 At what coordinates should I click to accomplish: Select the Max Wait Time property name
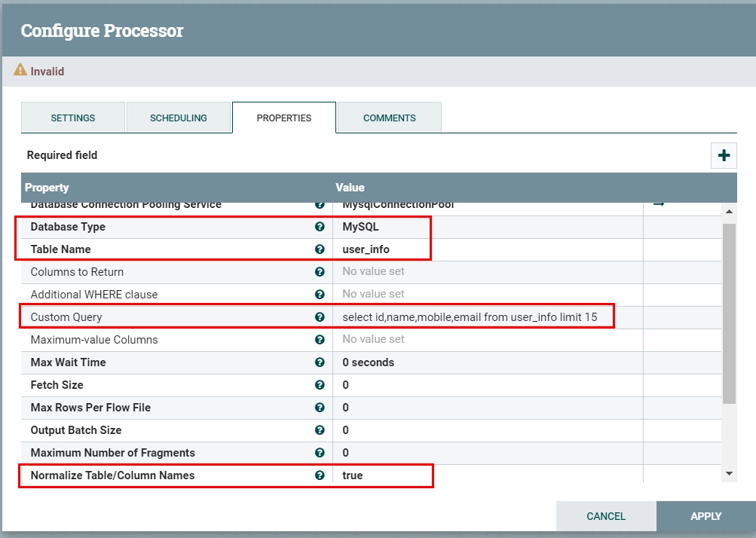coord(69,362)
